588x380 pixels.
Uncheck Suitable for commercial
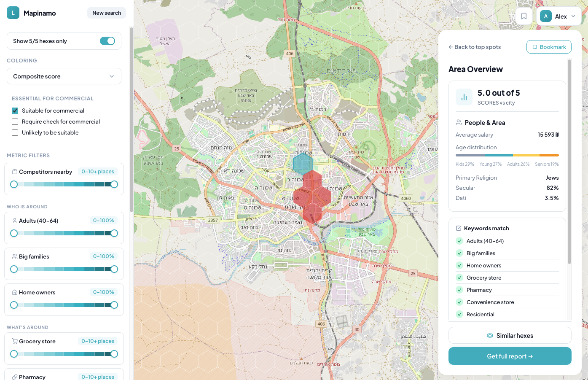click(x=15, y=110)
